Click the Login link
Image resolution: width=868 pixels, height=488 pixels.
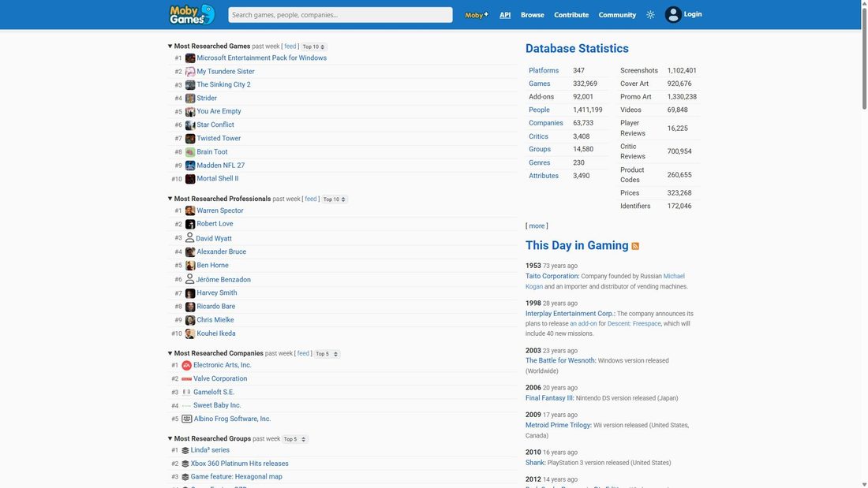coord(693,14)
